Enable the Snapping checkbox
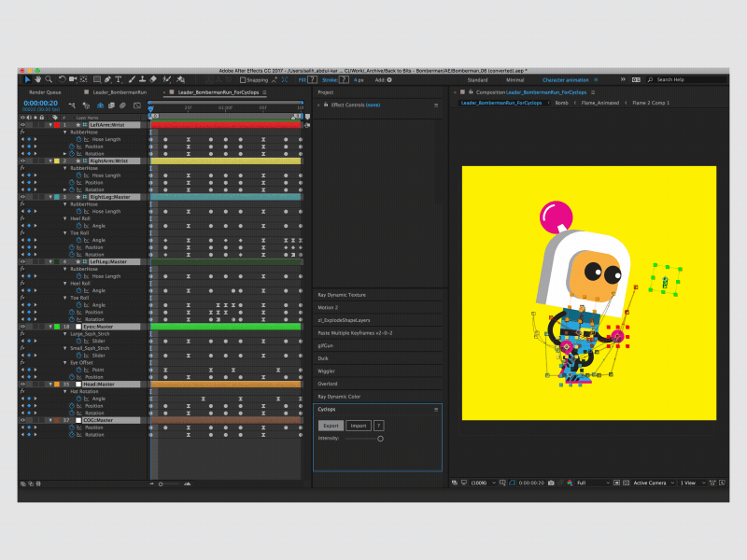747x560 pixels. [244, 78]
